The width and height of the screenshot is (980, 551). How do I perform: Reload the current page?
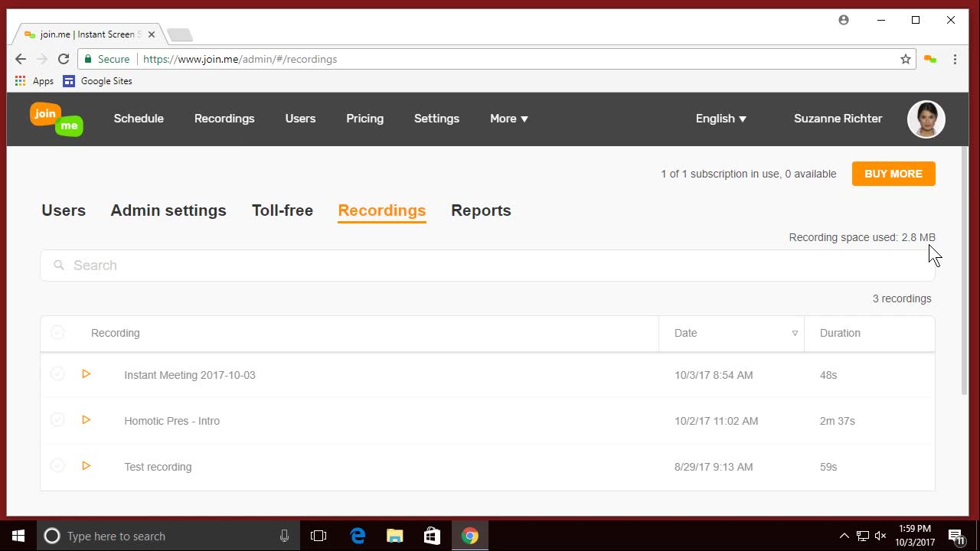coord(64,59)
